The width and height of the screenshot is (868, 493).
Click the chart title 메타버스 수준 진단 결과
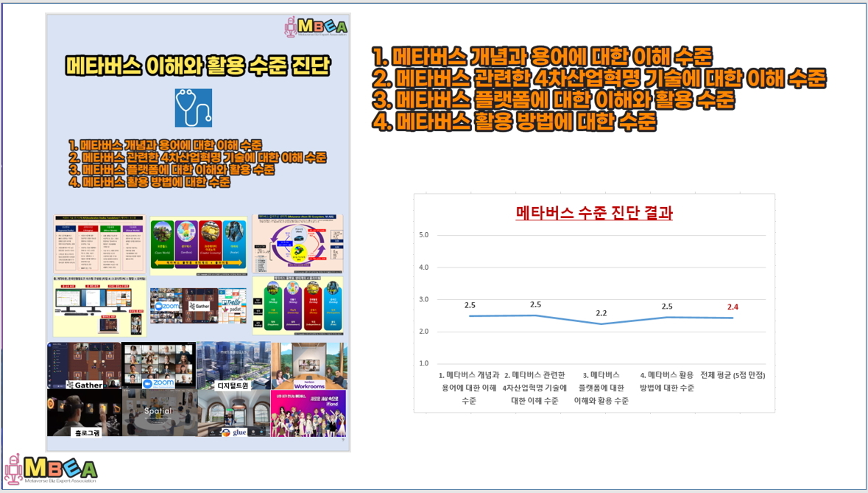[x=594, y=212]
